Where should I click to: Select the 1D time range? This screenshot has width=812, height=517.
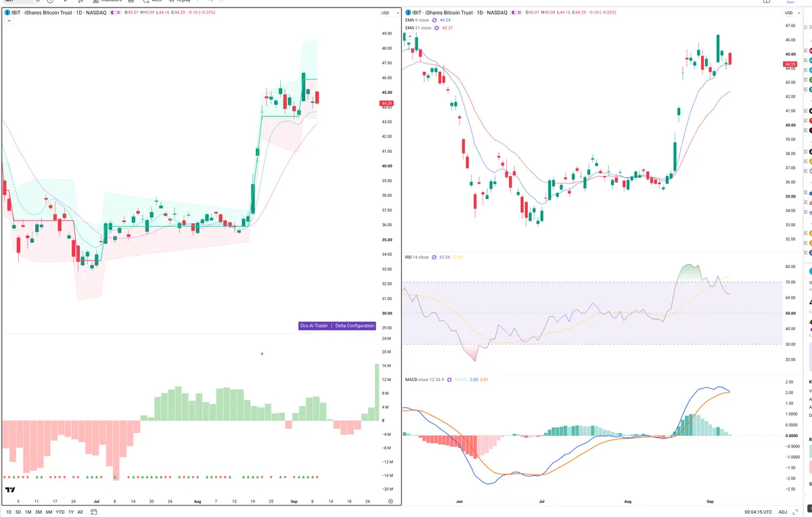(x=8, y=512)
